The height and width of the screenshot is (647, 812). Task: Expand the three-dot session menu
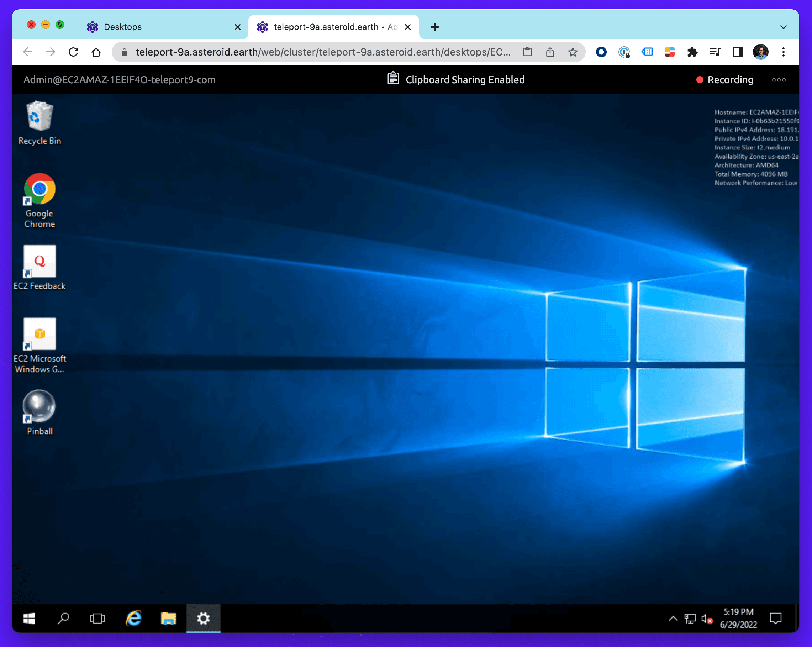coord(779,79)
